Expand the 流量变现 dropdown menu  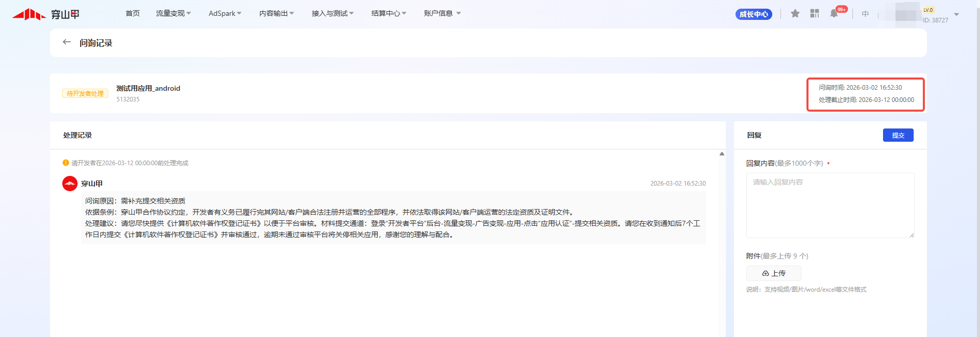pos(173,13)
